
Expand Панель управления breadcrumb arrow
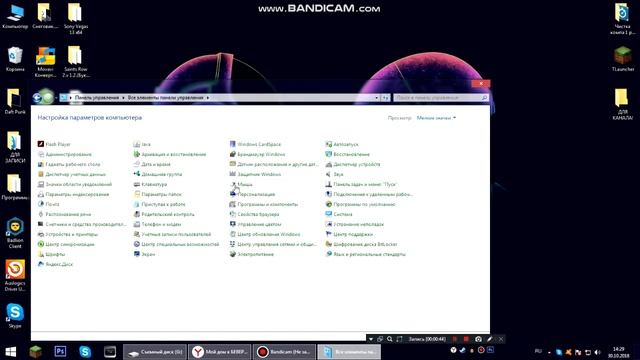tap(123, 98)
